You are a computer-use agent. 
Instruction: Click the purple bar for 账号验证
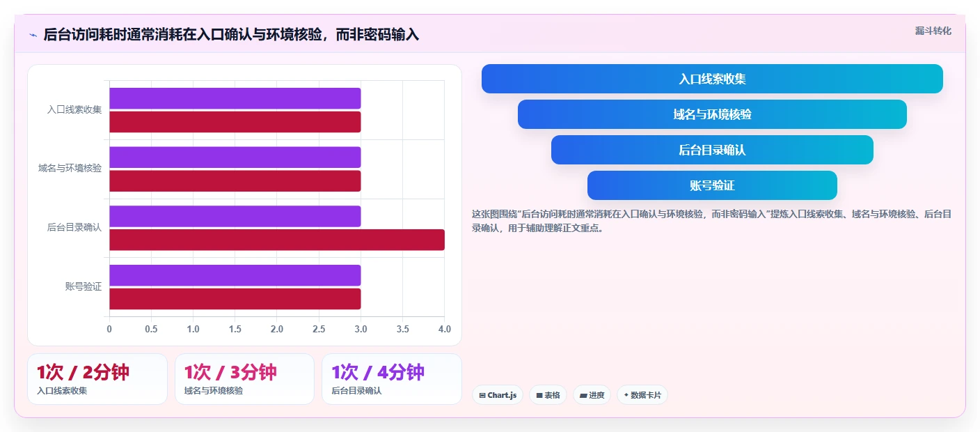[235, 275]
